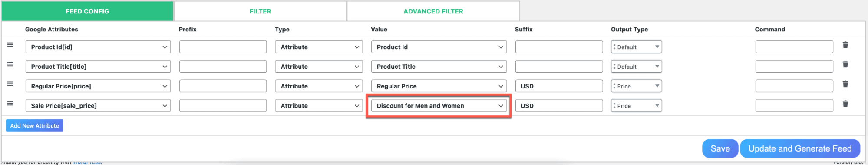Grab the Product Id row drag handle
The width and height of the screenshot is (868, 165).
point(10,45)
